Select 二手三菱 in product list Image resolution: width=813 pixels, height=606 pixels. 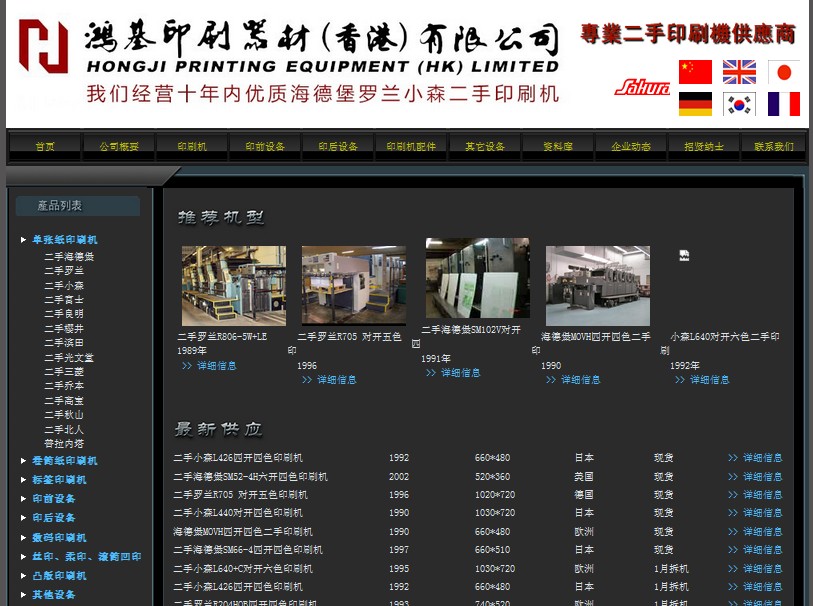pyautogui.click(x=64, y=372)
